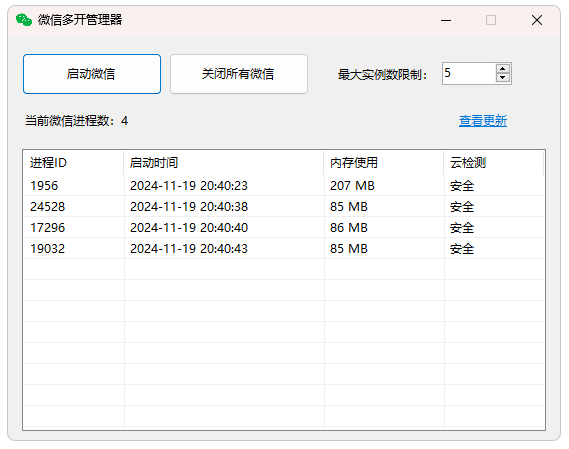Image resolution: width=569 pixels, height=449 pixels.
Task: Click the 启动微信 button
Action: (92, 74)
